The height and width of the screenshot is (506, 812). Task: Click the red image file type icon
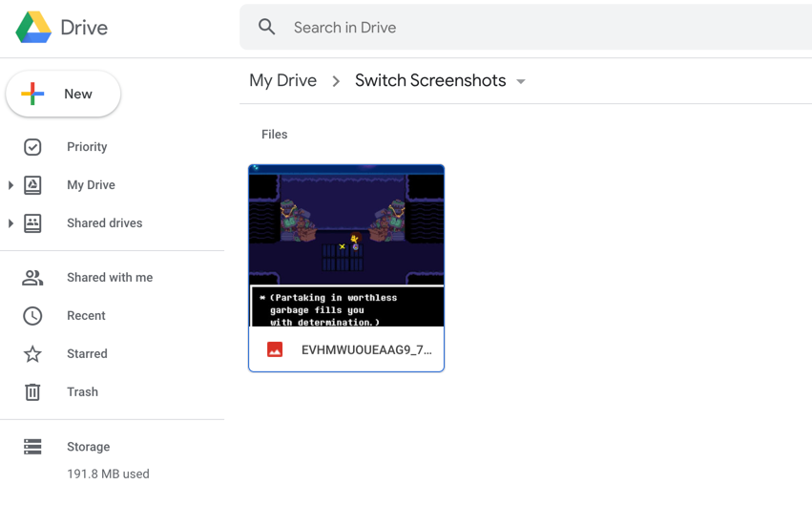[x=275, y=350]
